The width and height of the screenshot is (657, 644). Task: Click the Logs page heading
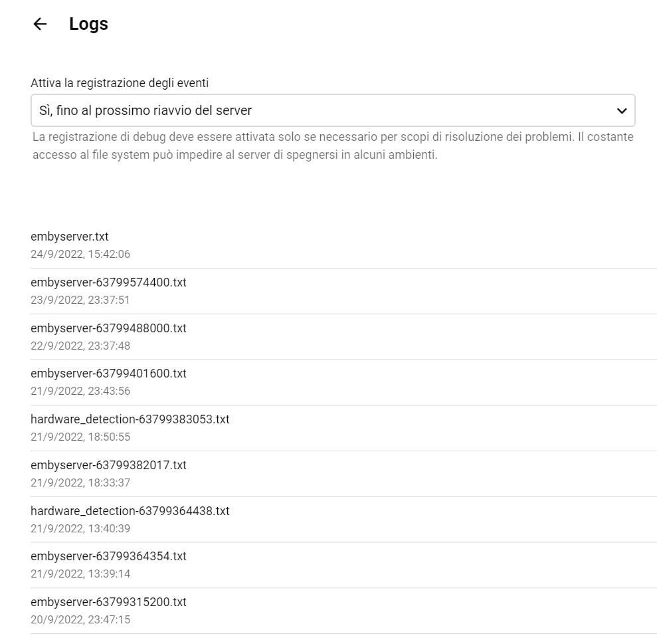88,25
